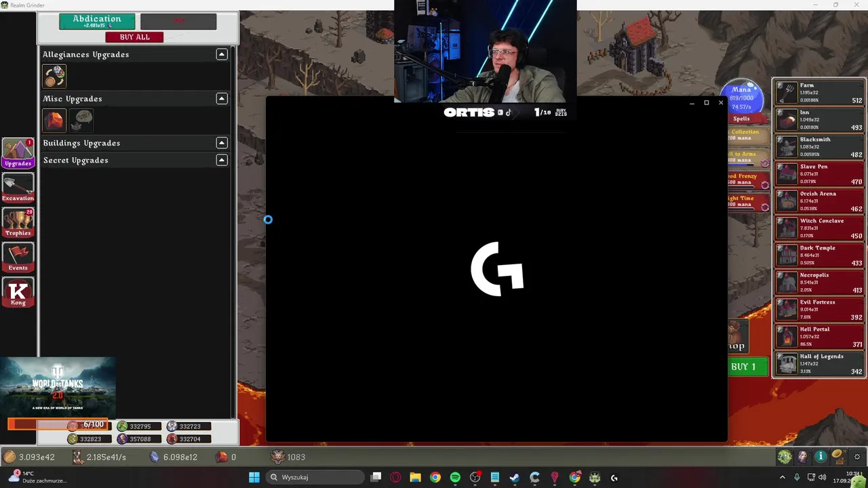Open the Excavation shovel tab
This screenshot has width=868, height=488.
(x=18, y=188)
